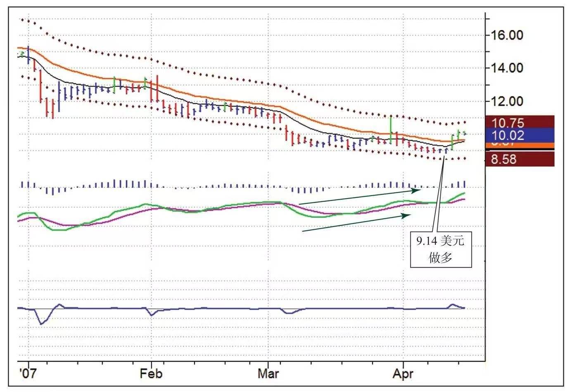
Task: Click the upper green trend arrow head
Action: coord(417,190)
